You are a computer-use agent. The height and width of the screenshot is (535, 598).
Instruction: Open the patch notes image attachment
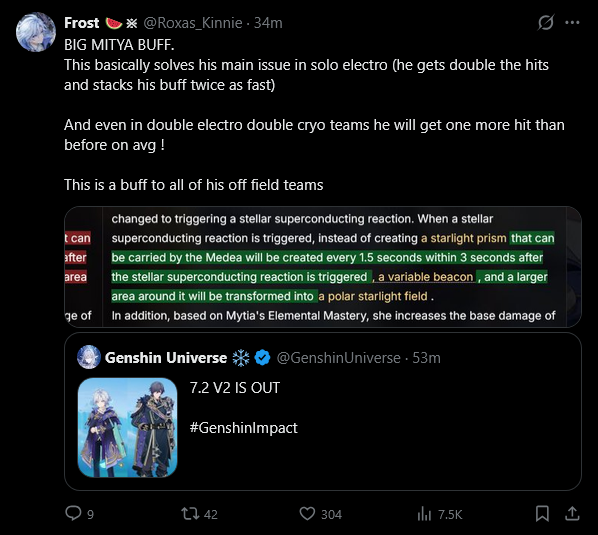click(323, 267)
